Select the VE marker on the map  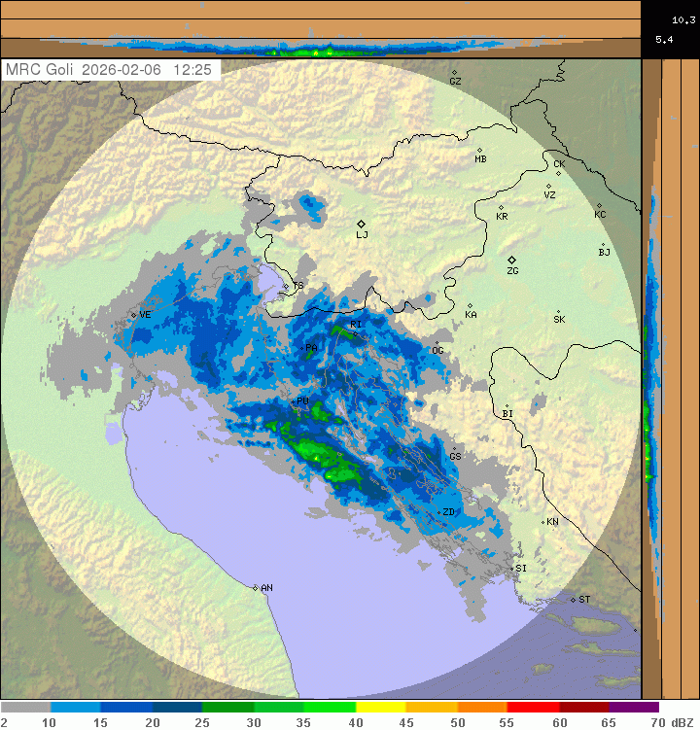tap(134, 315)
